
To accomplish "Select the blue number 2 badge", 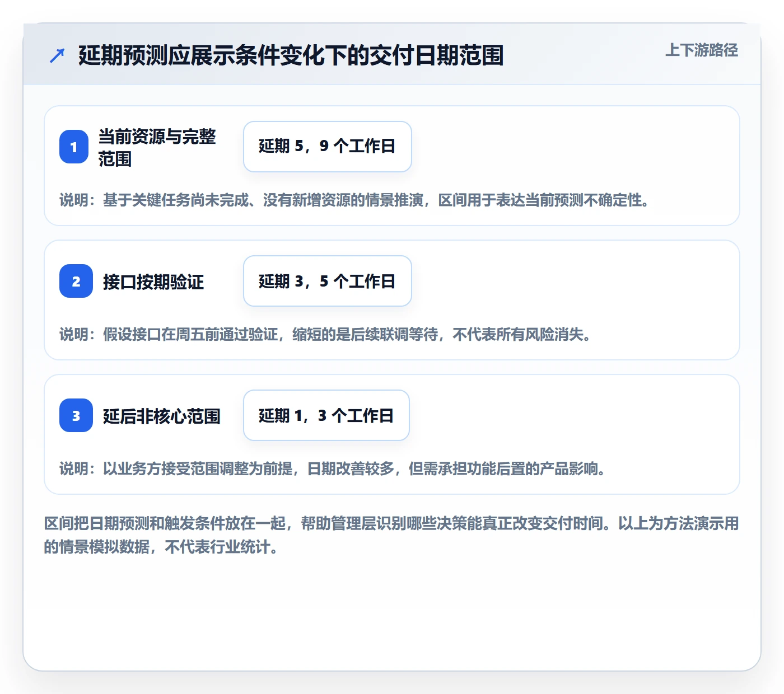I will [76, 281].
